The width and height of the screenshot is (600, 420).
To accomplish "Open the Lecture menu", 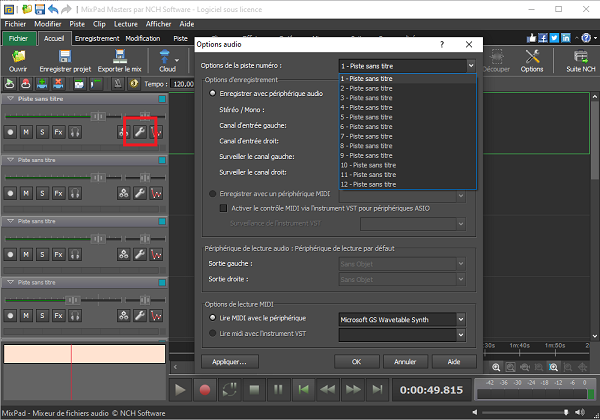I will (126, 24).
